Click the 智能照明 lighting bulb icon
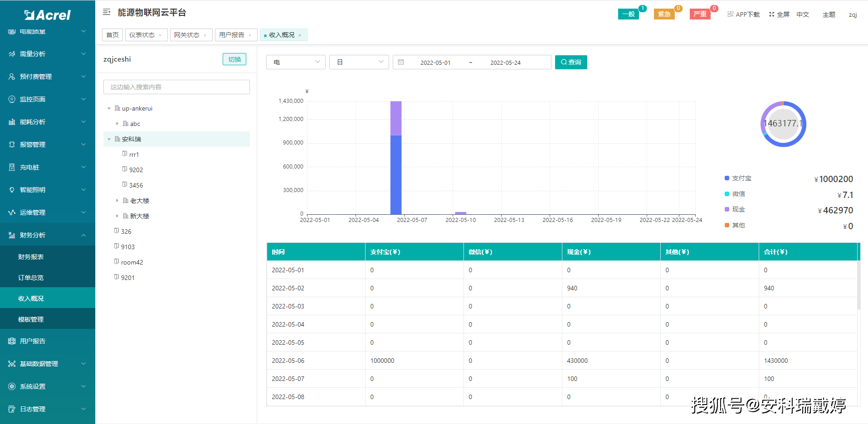868x424 pixels. tap(12, 190)
